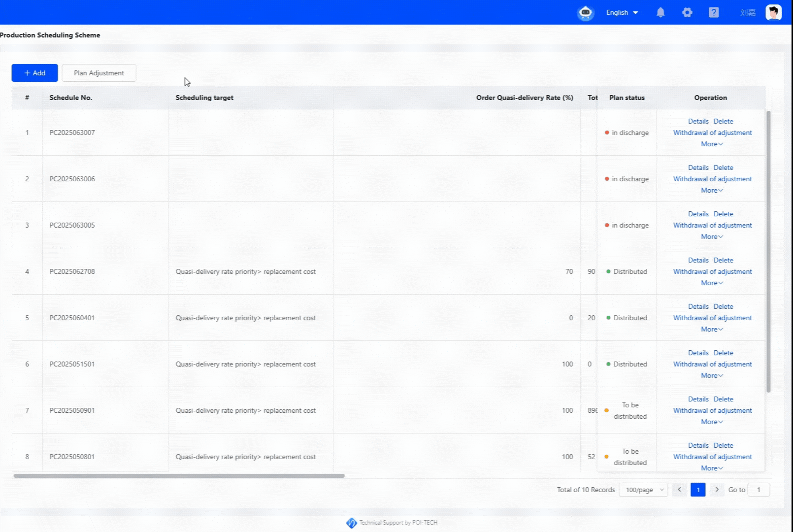Click the help question mark icon

click(x=714, y=13)
